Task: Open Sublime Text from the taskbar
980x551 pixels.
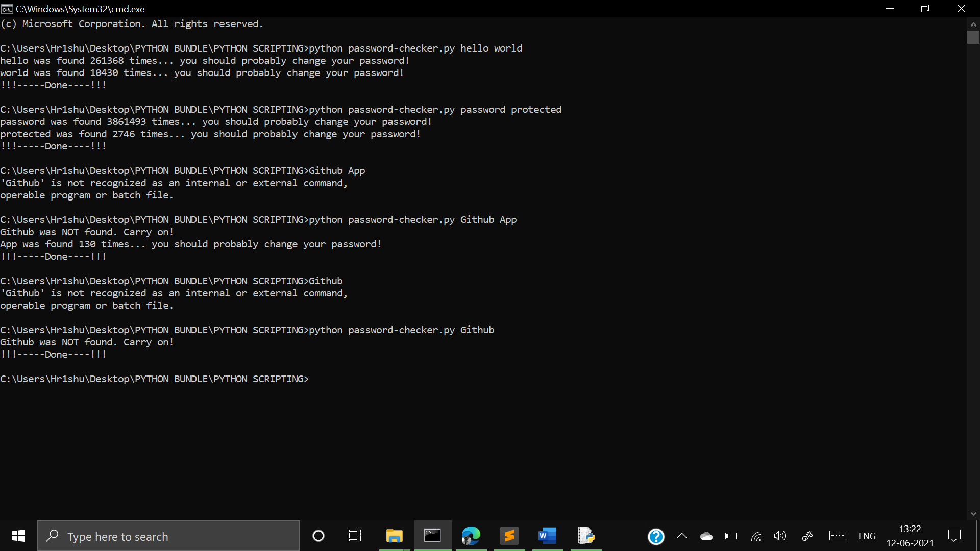Action: pyautogui.click(x=509, y=536)
